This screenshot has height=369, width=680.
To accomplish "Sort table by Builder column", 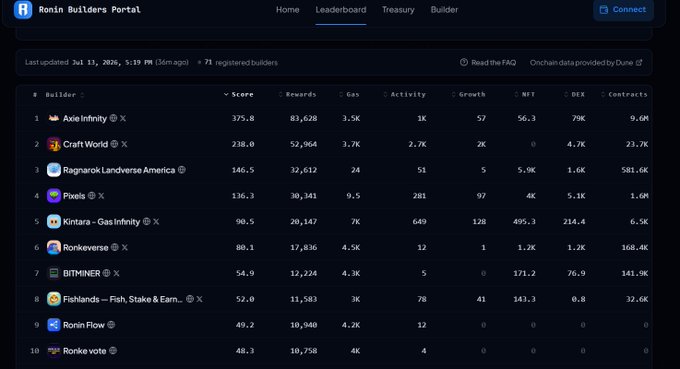I will coord(65,95).
